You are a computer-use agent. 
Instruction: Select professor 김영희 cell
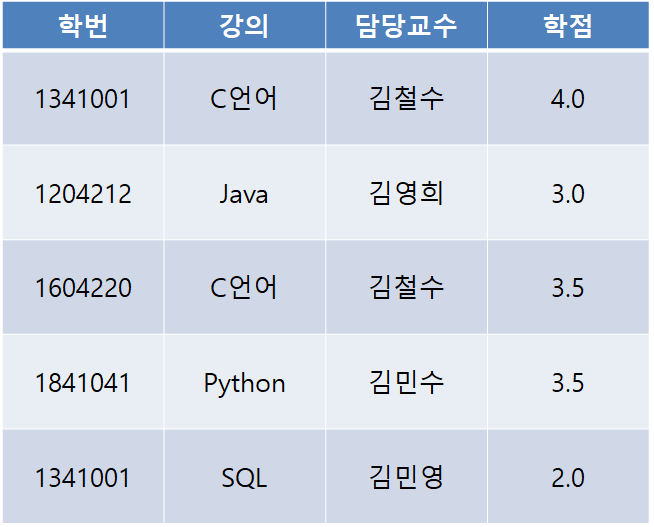click(x=406, y=193)
